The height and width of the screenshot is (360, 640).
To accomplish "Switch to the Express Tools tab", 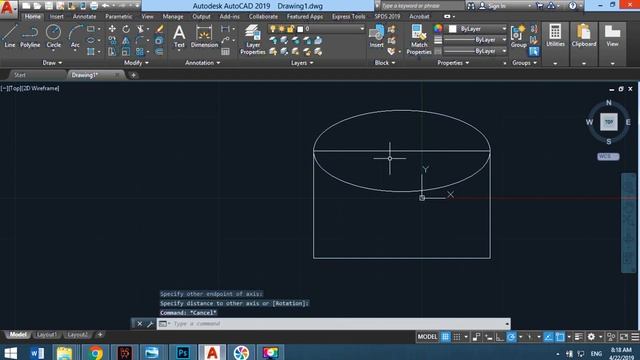I will tap(348, 17).
